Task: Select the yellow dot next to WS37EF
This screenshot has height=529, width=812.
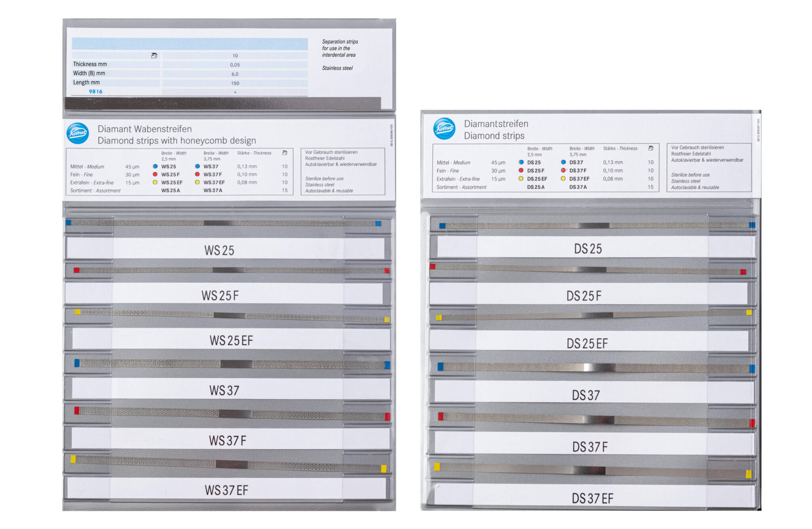Action: (x=197, y=182)
